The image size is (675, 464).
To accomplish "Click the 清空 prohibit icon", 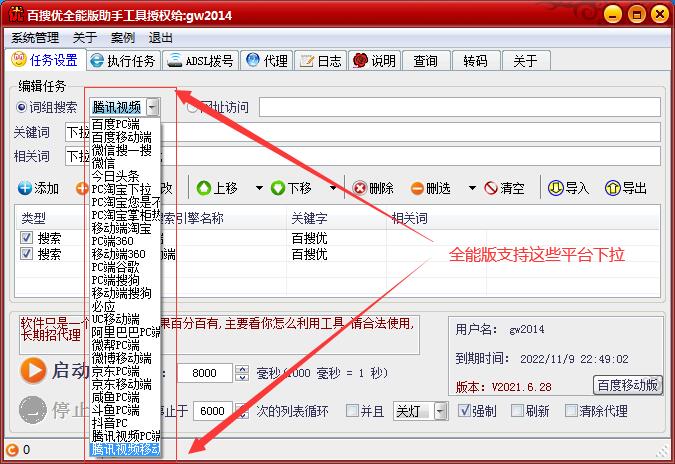I will [x=491, y=188].
